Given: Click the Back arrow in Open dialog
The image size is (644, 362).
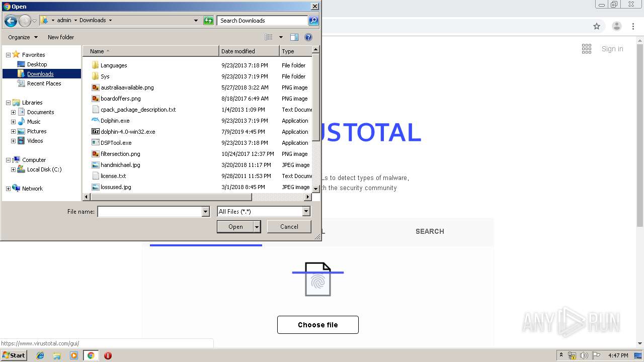Looking at the screenshot, I should coord(10,21).
